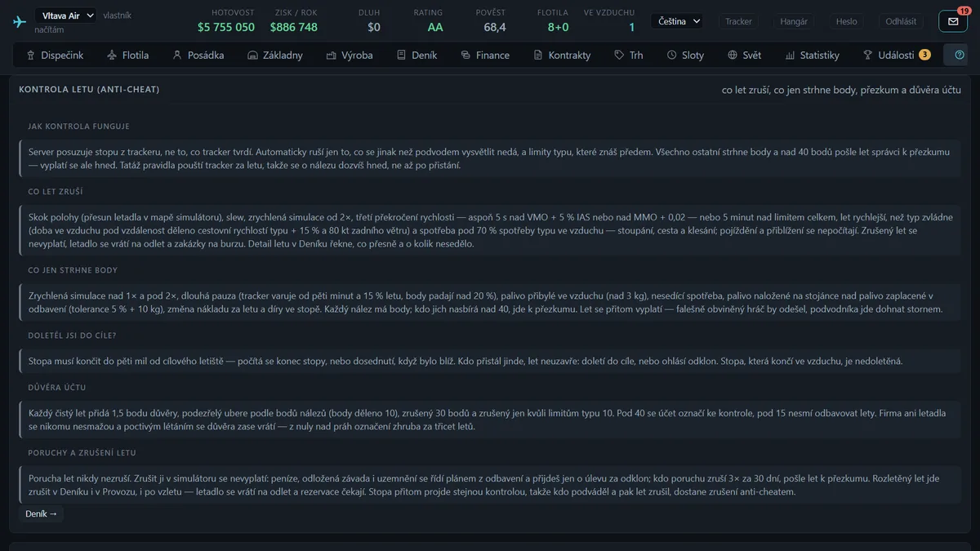Screen dimensions: 980x551
Task: Open the Sloty tab
Action: [685, 55]
